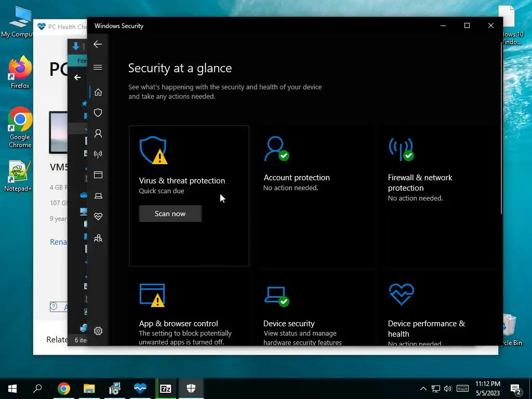Click the Account protection person icon tile

pyautogui.click(x=277, y=149)
